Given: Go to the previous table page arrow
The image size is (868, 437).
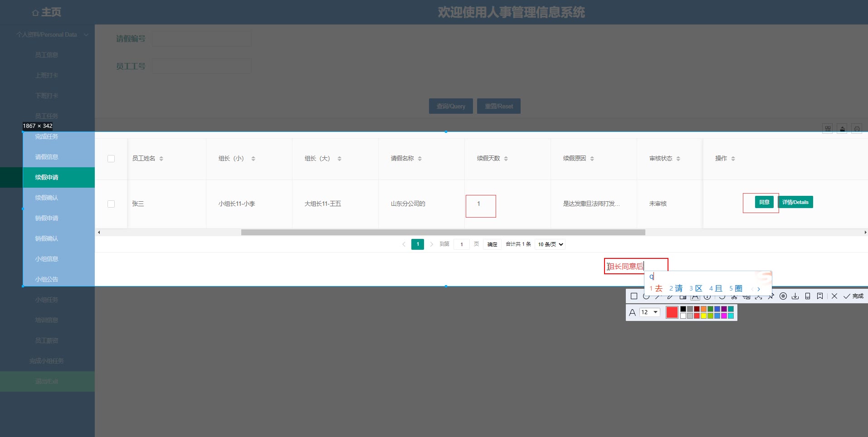Looking at the screenshot, I should coord(404,244).
